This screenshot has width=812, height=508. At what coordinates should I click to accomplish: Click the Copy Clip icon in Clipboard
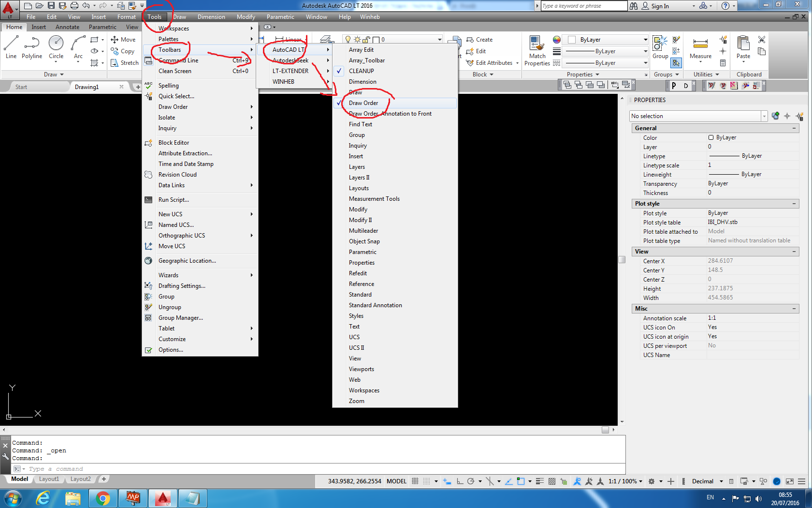[x=762, y=51]
